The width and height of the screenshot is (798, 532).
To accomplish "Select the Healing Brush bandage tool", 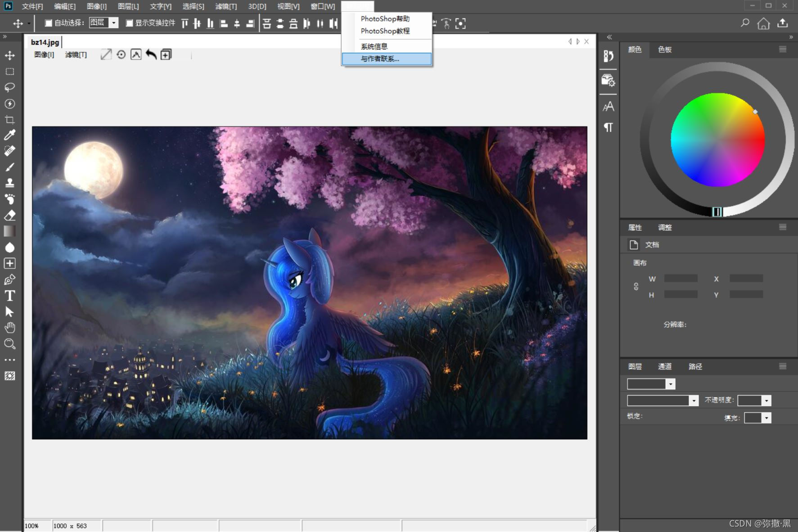I will coord(9,151).
